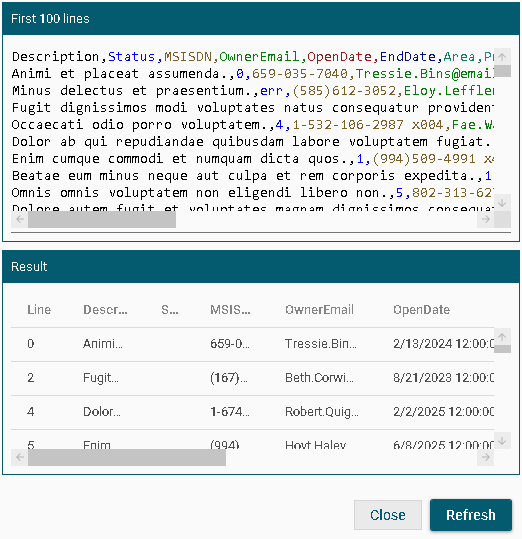Click the line 'Animi et placeat assumenda.'
The height and width of the screenshot is (539, 522).
[x=253, y=74]
